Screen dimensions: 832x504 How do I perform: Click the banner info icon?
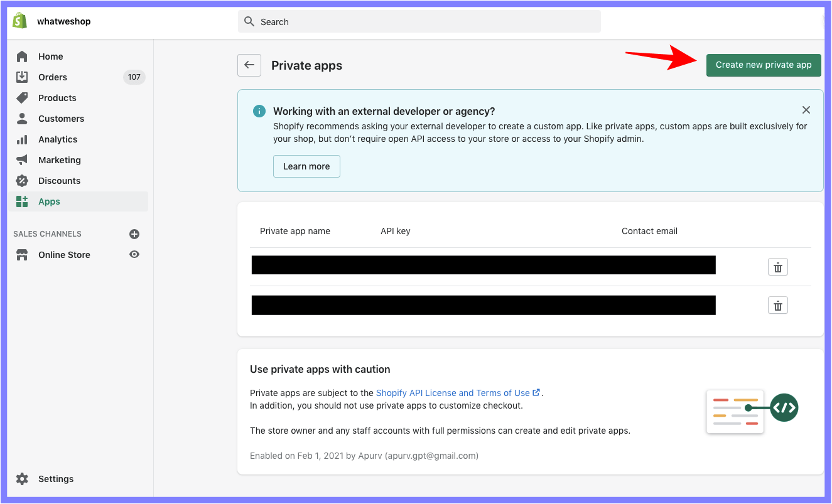259,111
